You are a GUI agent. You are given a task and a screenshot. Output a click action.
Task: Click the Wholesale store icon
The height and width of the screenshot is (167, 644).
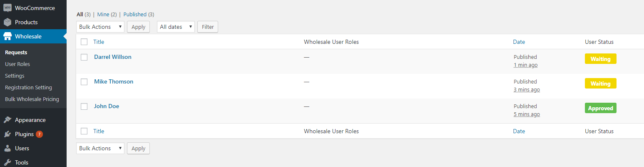pos(7,36)
